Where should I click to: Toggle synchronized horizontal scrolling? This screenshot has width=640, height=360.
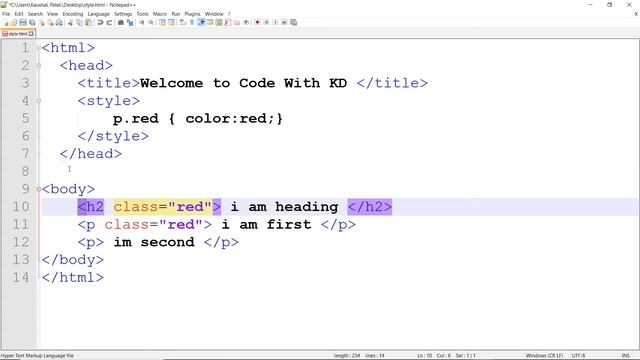click(x=171, y=22)
